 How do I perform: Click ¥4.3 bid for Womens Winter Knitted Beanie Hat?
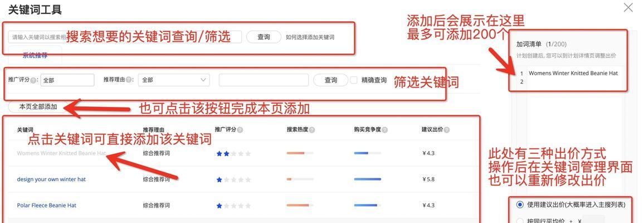click(428, 153)
